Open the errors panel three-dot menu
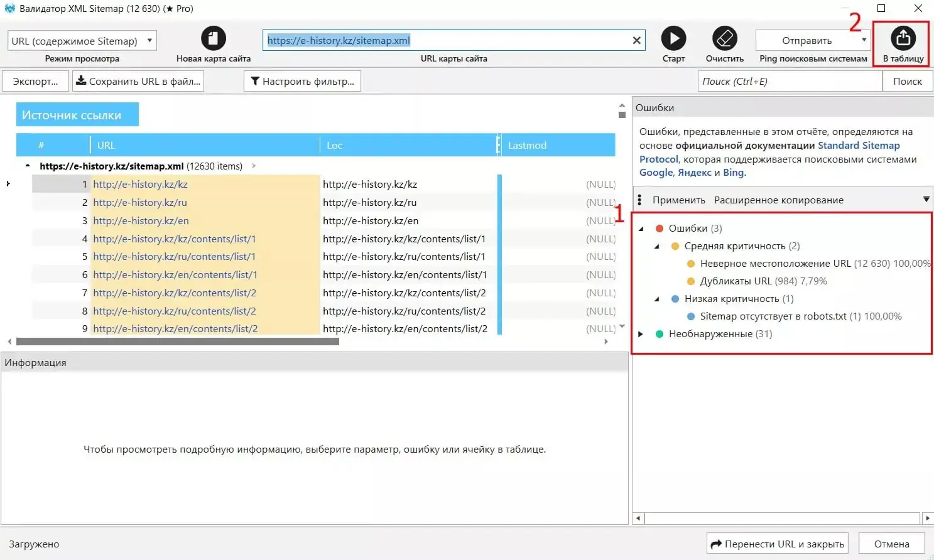 point(639,200)
